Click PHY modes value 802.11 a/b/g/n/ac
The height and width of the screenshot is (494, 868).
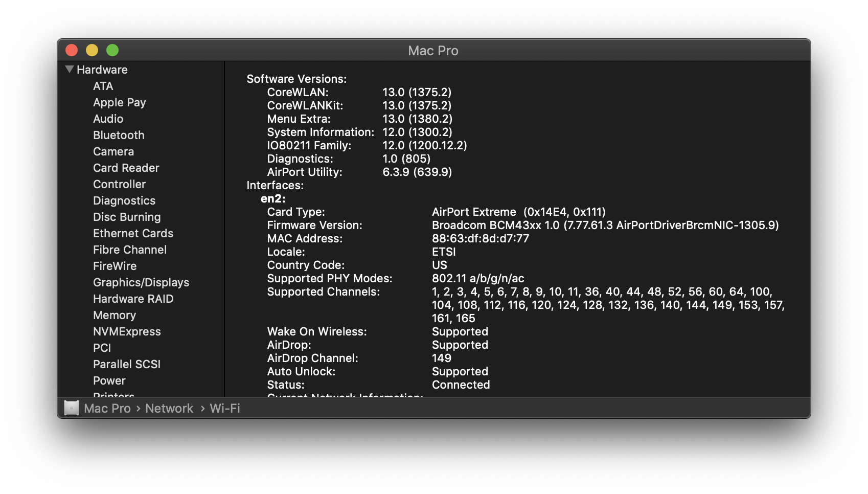pos(478,278)
